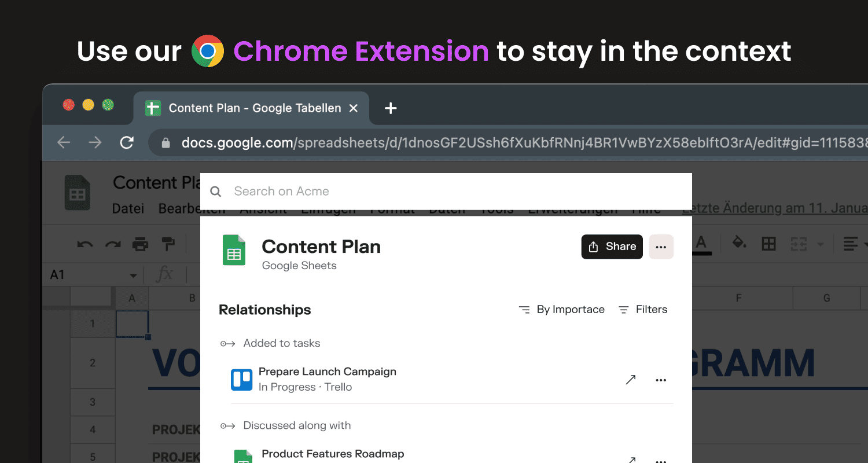Viewport: 868px width, 463px height.
Task: Open more options for Prepare Launch Campaign
Action: click(661, 380)
